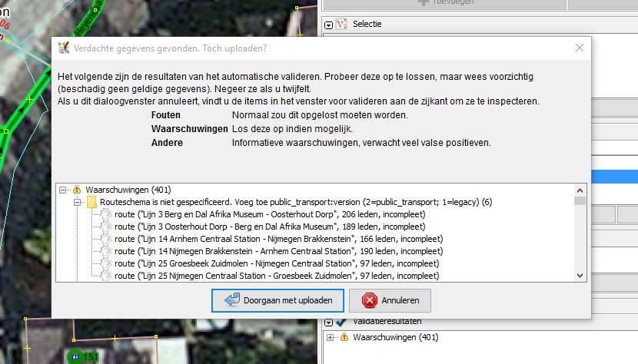The width and height of the screenshot is (638, 364).
Task: Click the warning triangle icon beside Waarschuwingen (401) in dialog
Action: pos(77,190)
